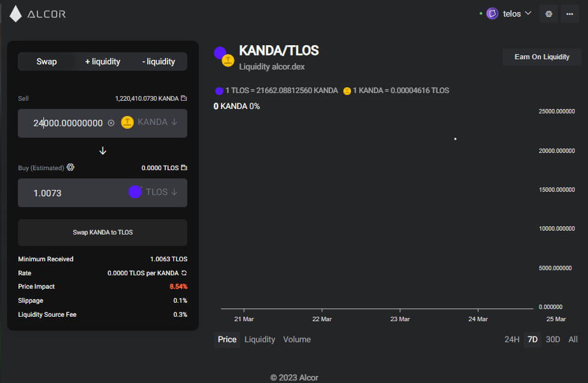Click the Earn On Liquidity button
588x383 pixels.
(x=542, y=57)
